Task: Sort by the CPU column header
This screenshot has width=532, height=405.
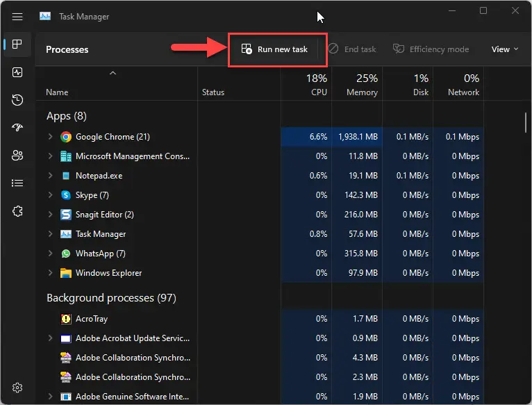Action: click(306, 84)
